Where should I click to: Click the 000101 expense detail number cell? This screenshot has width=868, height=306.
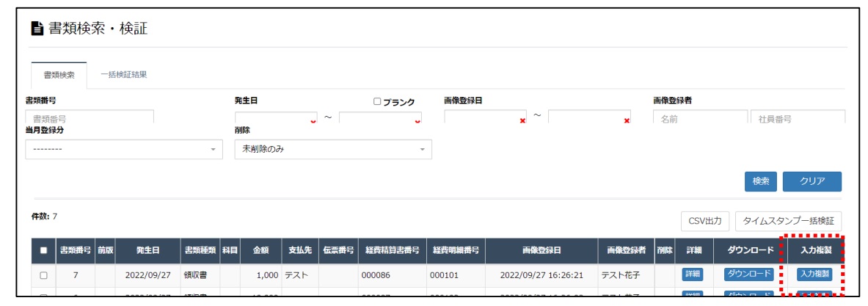point(456,274)
